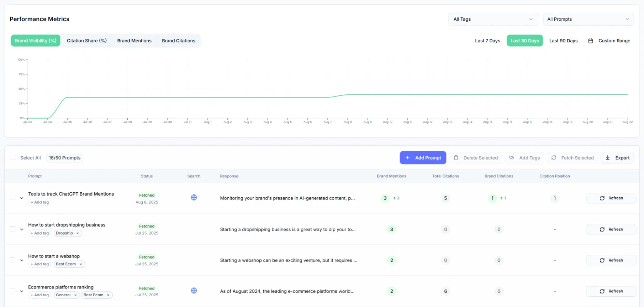This screenshot has width=644, height=307.
Task: Click the calendar icon beside Custom Range
Action: pos(591,41)
